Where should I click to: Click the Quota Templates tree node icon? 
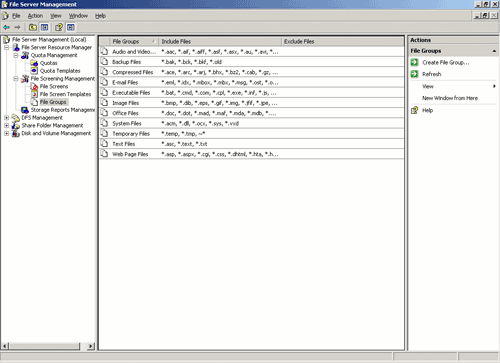(34, 71)
